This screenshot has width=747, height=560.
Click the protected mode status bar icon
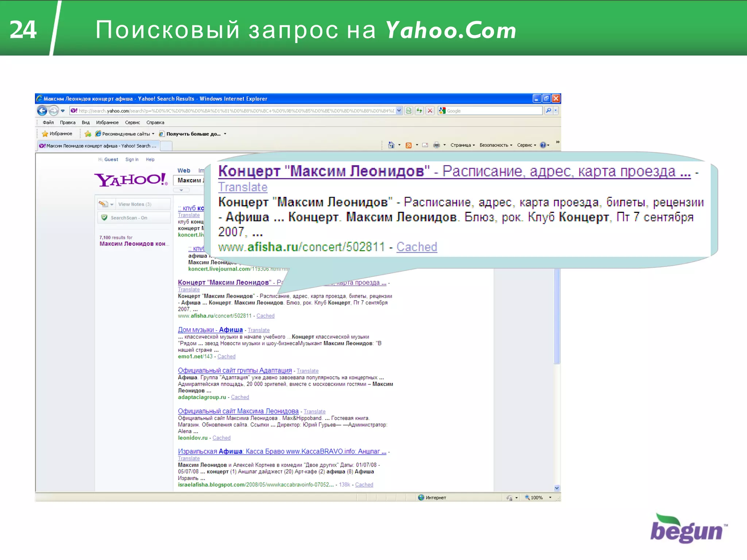[x=510, y=498]
